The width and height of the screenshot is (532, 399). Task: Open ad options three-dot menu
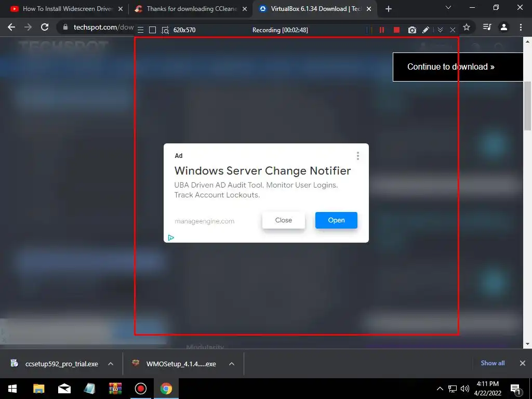[x=357, y=156]
